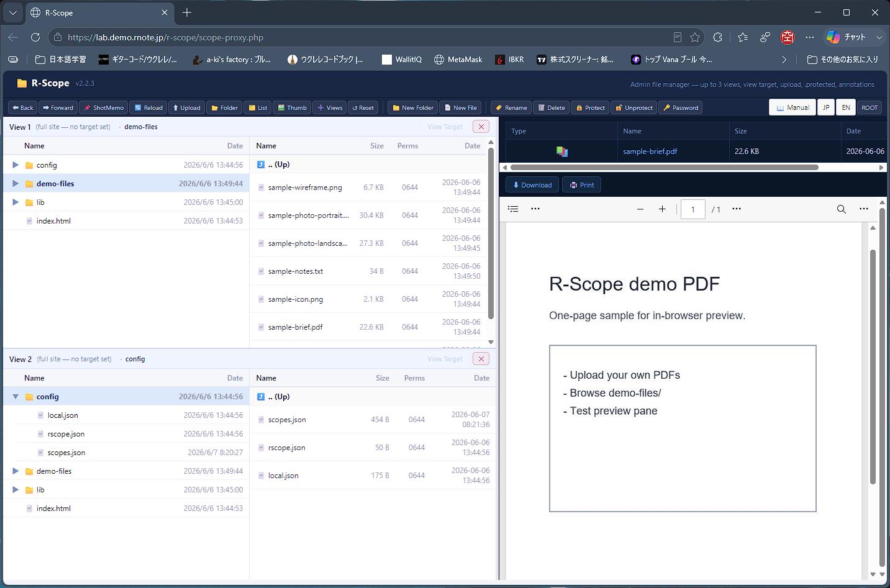The height and width of the screenshot is (588, 890).
Task: Select rscope.json in View 2 tree
Action: [66, 434]
